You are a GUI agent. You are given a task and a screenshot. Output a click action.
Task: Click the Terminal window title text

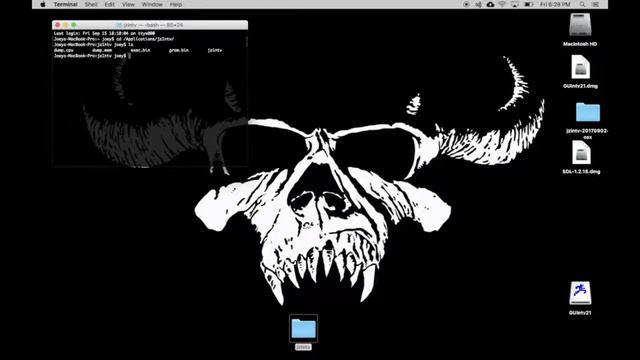pyautogui.click(x=153, y=25)
